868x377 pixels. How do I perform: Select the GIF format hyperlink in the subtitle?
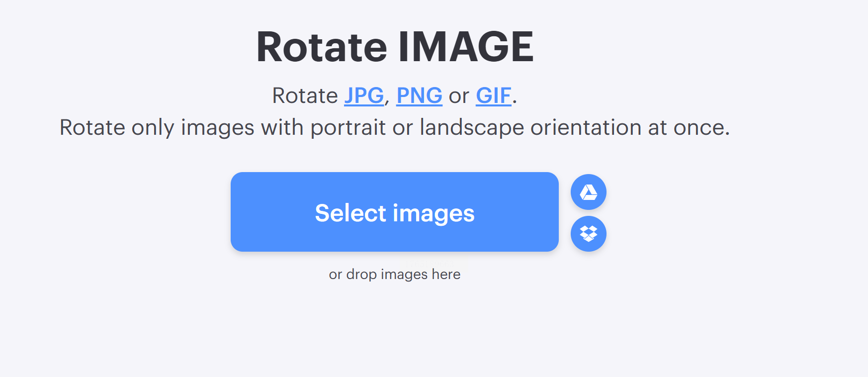click(493, 95)
